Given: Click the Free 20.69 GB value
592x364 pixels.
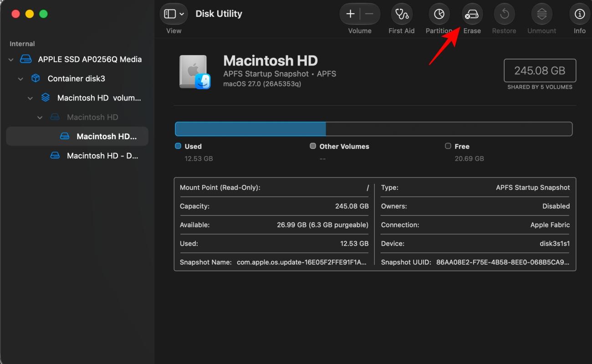Looking at the screenshot, I should (469, 159).
